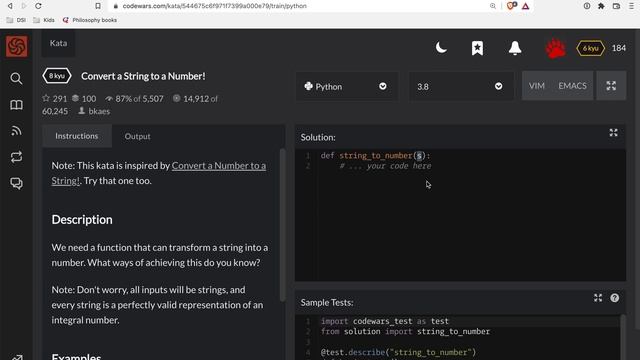Open the red paw profile avatar

pyautogui.click(x=556, y=48)
